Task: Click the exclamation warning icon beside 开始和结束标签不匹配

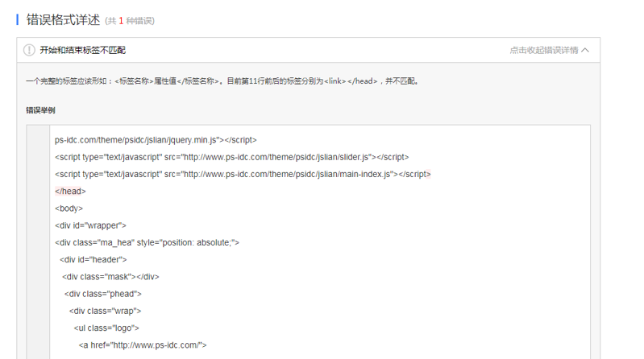Action: [x=29, y=50]
